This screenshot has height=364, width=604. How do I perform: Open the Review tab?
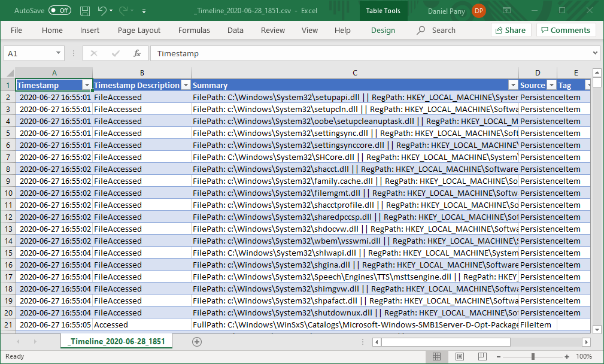(x=273, y=30)
